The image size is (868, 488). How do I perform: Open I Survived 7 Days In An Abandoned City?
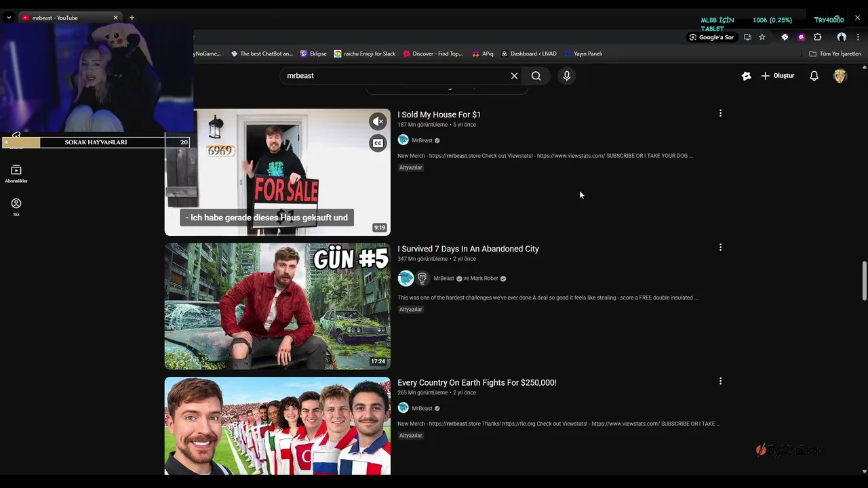click(468, 249)
